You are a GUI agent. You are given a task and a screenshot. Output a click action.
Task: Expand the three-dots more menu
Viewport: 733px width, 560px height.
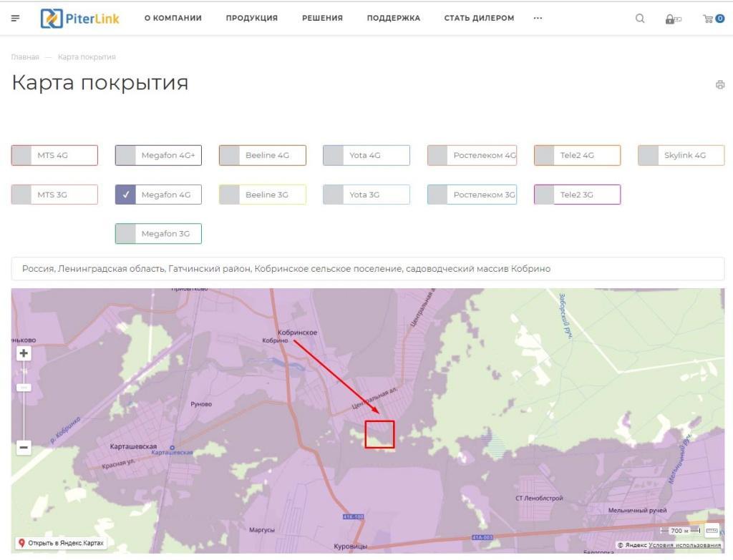(x=538, y=18)
